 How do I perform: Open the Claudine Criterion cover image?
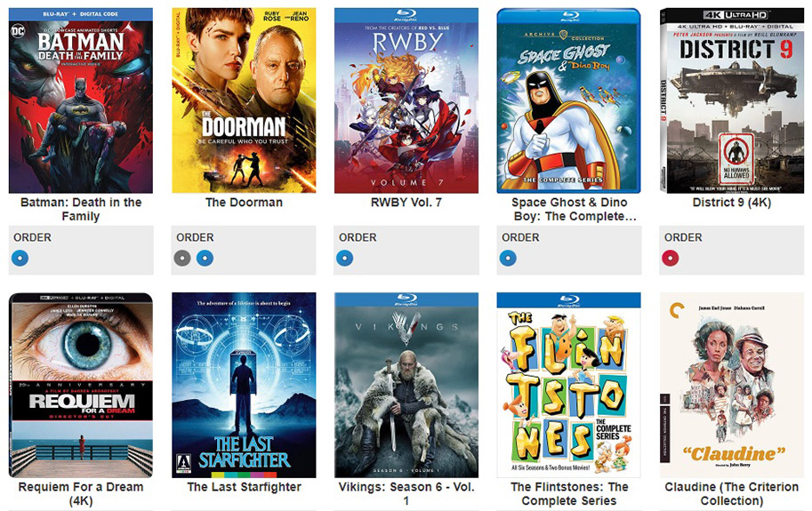(732, 386)
